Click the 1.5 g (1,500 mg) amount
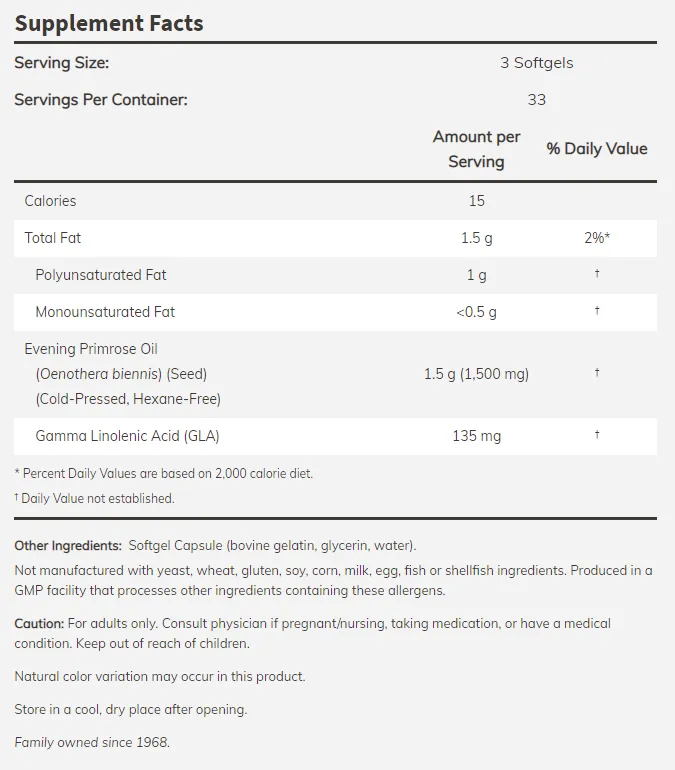Screen dimensions: 675x770 [476, 374]
